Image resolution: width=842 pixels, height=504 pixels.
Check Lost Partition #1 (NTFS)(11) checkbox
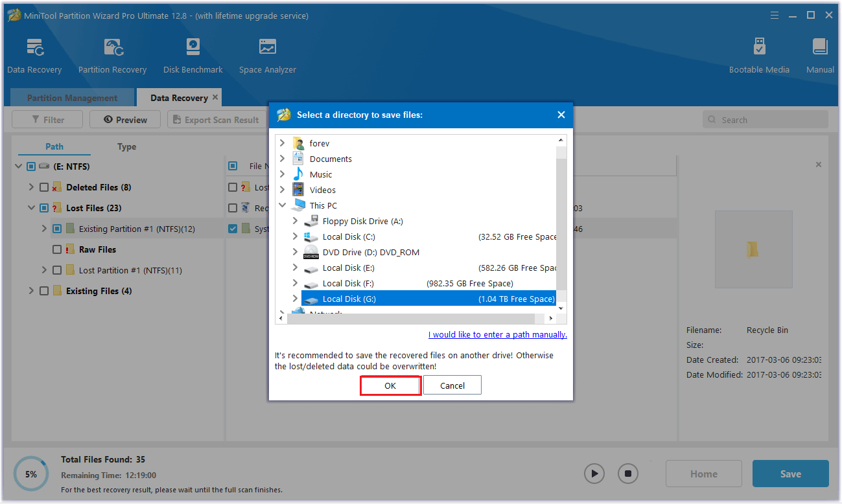(57, 270)
